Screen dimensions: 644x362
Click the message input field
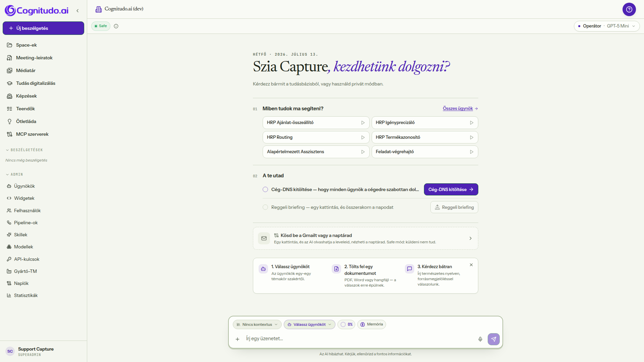pos(359,339)
